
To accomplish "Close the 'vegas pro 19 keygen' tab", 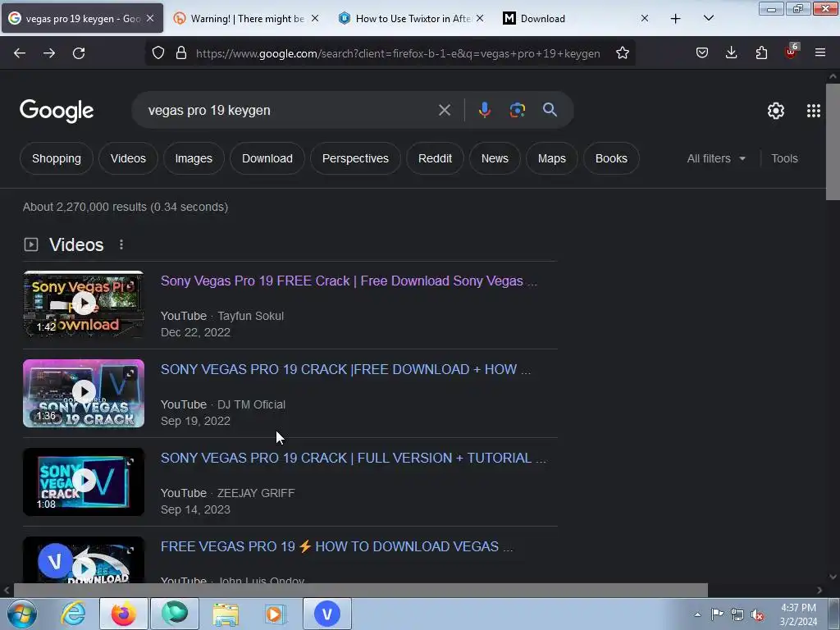I will click(x=151, y=19).
